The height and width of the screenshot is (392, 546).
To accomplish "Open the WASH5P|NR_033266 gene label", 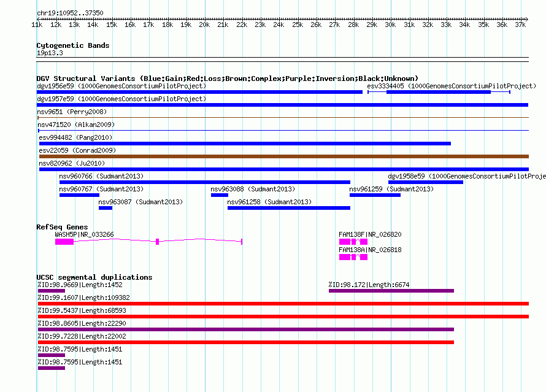I will (x=84, y=234).
